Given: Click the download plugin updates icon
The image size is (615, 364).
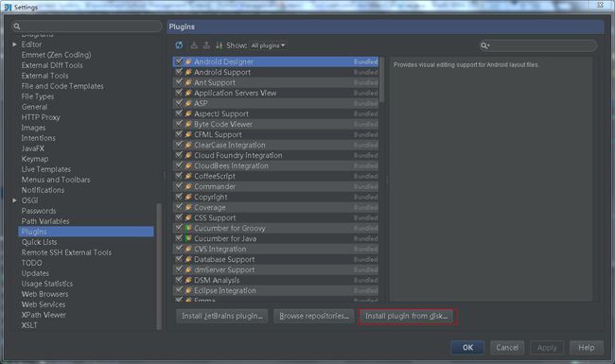Looking at the screenshot, I should click(194, 45).
